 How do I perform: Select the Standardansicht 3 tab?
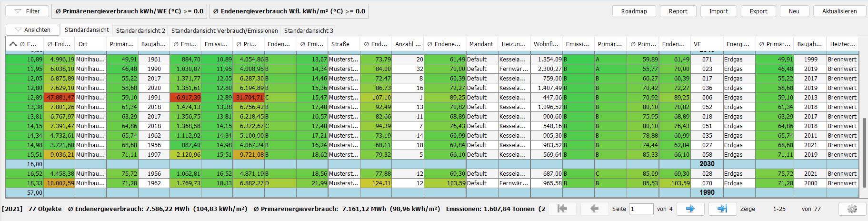pyautogui.click(x=309, y=30)
